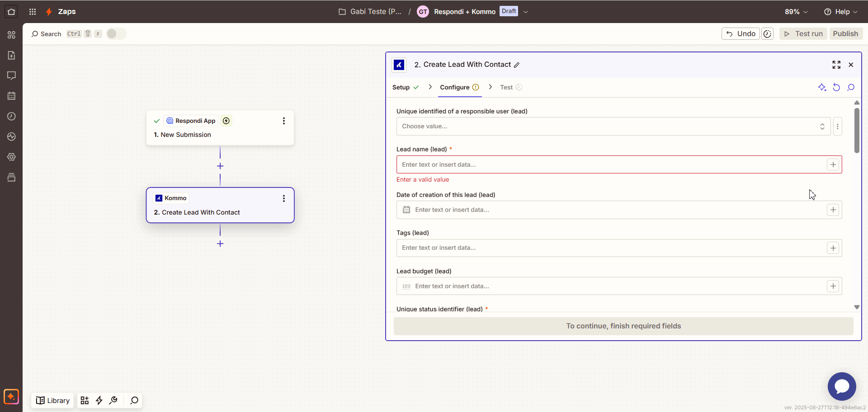Viewport: 868px width, 412px height.
Task: Add step between trigger and Kommo action
Action: (220, 166)
